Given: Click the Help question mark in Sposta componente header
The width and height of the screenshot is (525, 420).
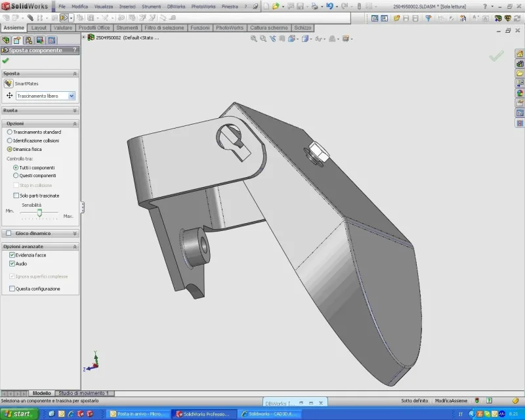Looking at the screenshot, I should [x=75, y=50].
